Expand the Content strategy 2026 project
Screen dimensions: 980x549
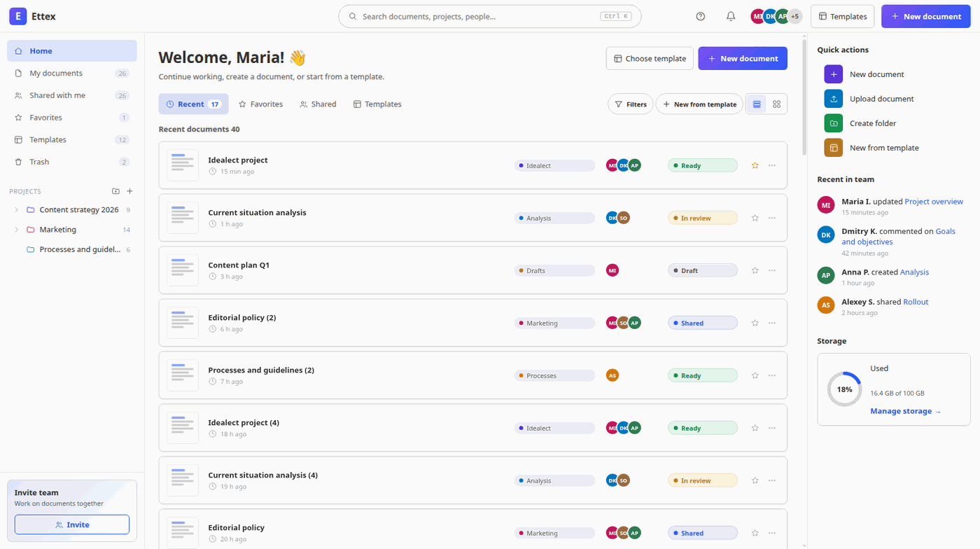pyautogui.click(x=16, y=210)
